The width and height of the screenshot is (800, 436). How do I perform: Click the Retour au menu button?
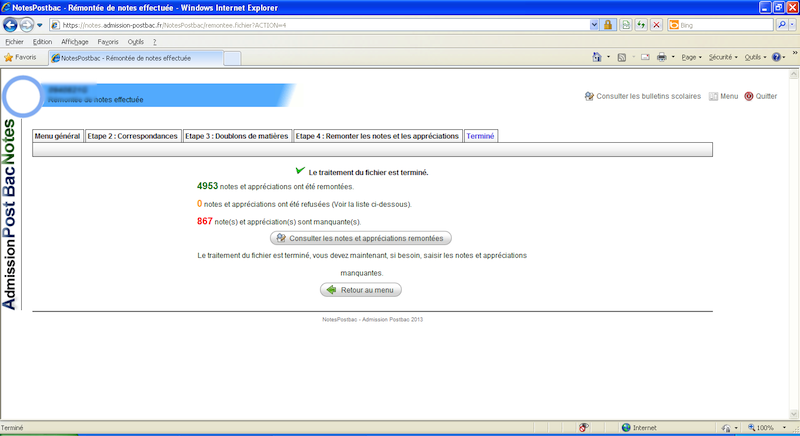tap(361, 290)
